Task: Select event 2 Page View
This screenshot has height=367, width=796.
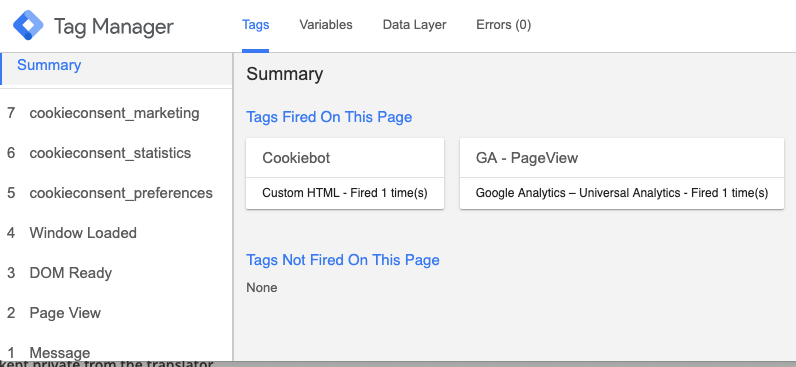Action: pos(116,313)
